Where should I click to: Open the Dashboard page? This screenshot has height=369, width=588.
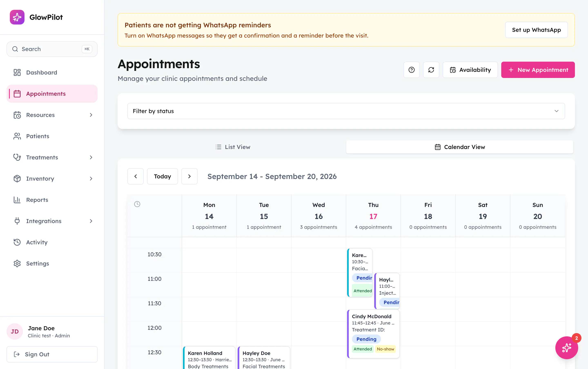click(x=52, y=72)
